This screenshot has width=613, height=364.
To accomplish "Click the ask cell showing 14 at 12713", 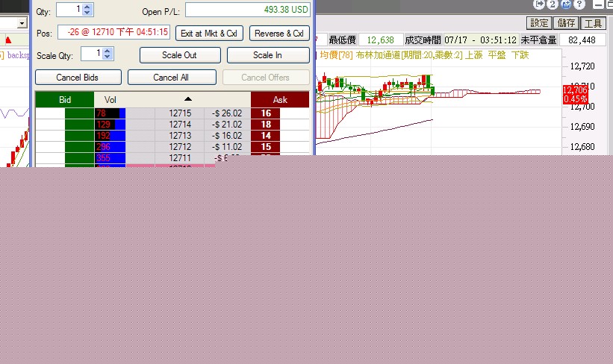I will click(266, 136).
